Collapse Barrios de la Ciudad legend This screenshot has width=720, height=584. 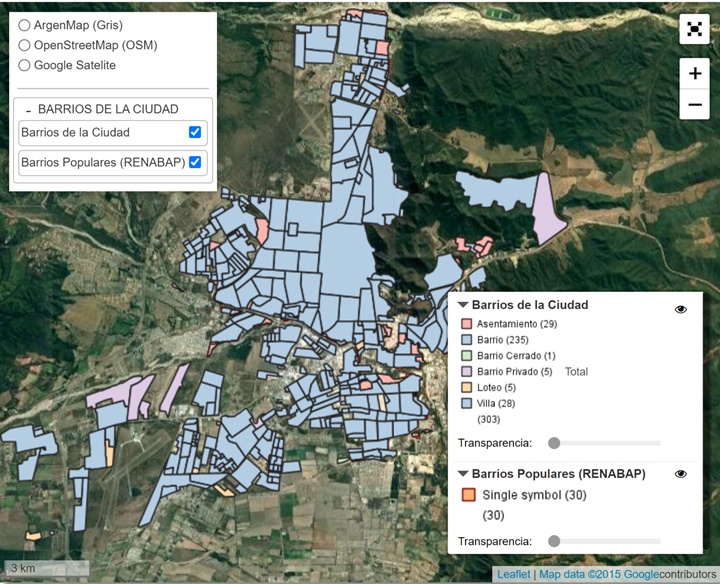pos(463,305)
